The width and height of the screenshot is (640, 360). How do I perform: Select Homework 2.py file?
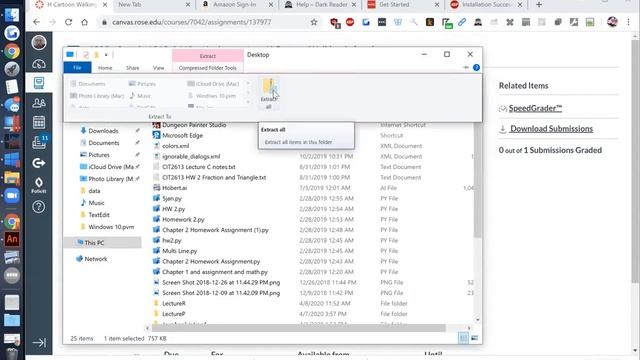[183, 219]
